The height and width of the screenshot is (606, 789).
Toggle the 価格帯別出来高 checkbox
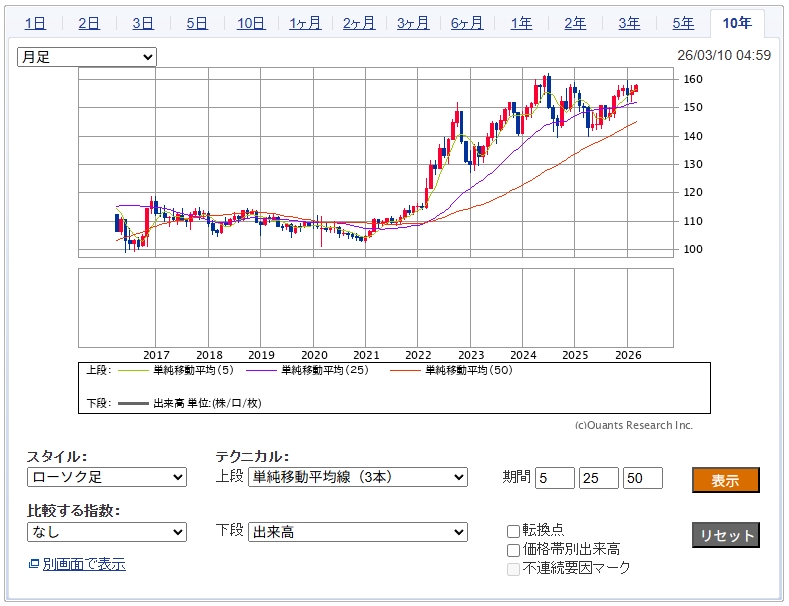514,549
